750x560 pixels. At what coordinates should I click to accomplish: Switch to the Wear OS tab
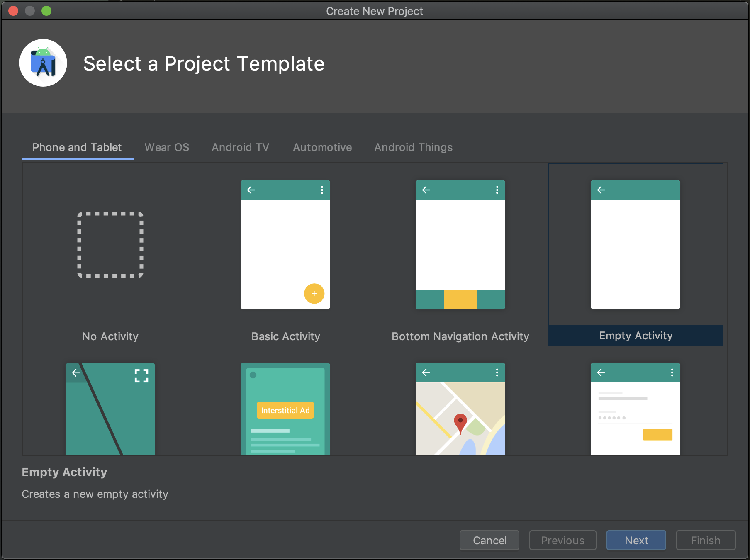coord(167,147)
